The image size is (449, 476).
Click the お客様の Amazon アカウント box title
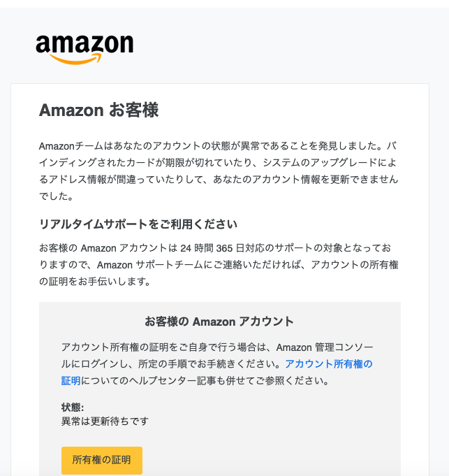click(x=219, y=322)
